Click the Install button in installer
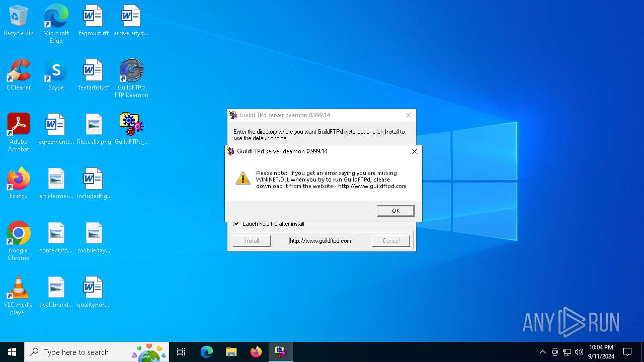This screenshot has height=362, width=644. [252, 241]
